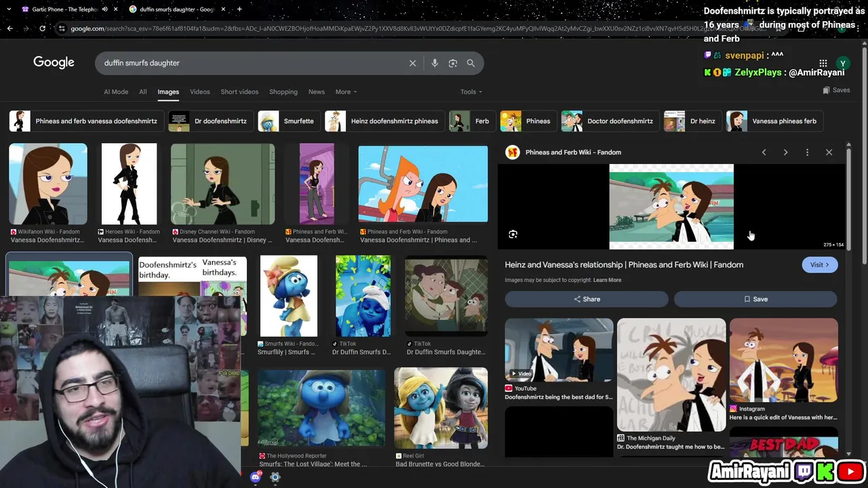Open new tab with plus icon
The image size is (868, 488).
239,9
